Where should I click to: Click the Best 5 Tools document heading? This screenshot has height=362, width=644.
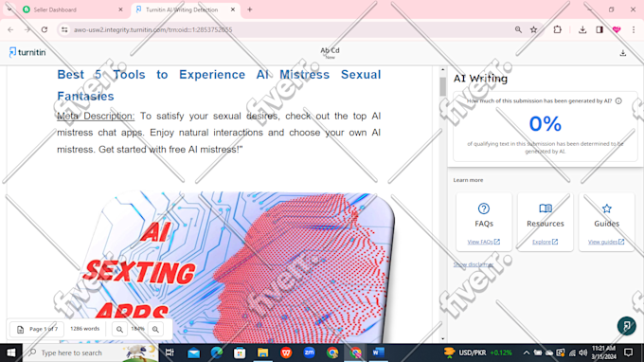coord(219,85)
